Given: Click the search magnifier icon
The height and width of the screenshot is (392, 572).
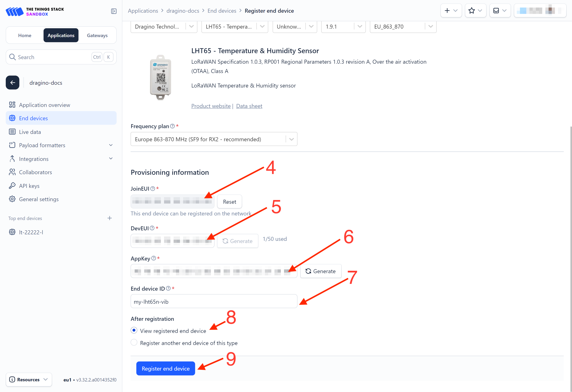Looking at the screenshot, I should coord(12,57).
